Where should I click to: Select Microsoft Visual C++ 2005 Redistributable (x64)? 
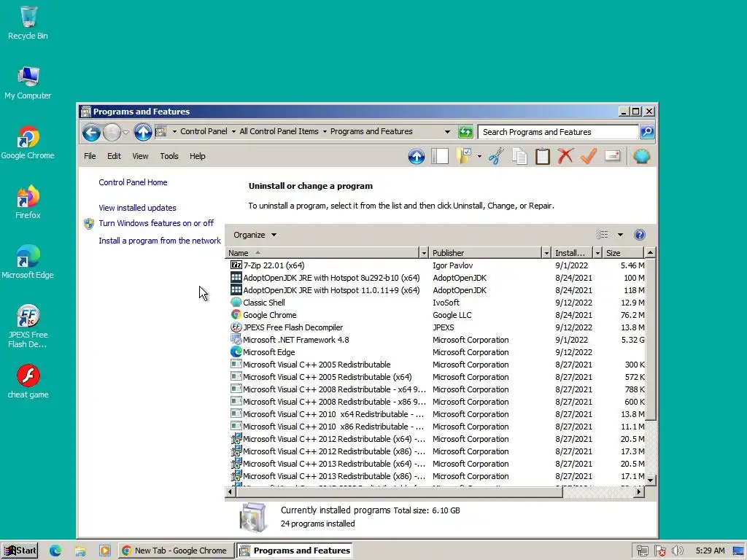pos(435,377)
